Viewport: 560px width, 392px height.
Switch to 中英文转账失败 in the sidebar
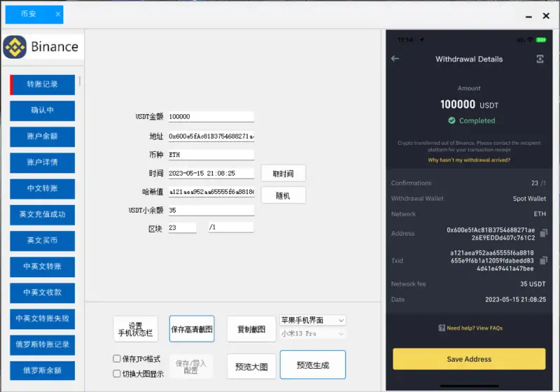[x=43, y=318]
